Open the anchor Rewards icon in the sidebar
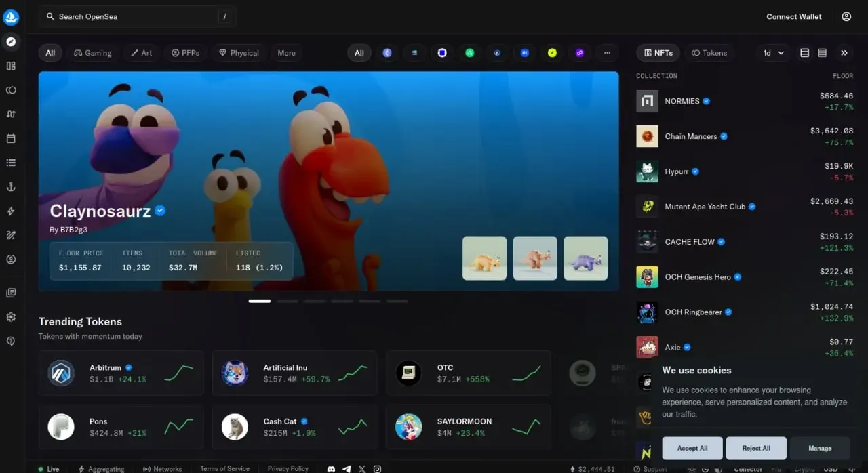This screenshot has width=868, height=473. [x=11, y=187]
